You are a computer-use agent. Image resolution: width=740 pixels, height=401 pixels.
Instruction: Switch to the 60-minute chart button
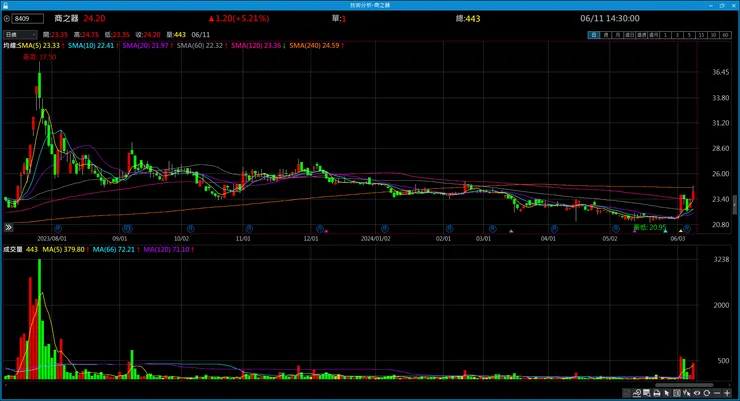coord(725,35)
